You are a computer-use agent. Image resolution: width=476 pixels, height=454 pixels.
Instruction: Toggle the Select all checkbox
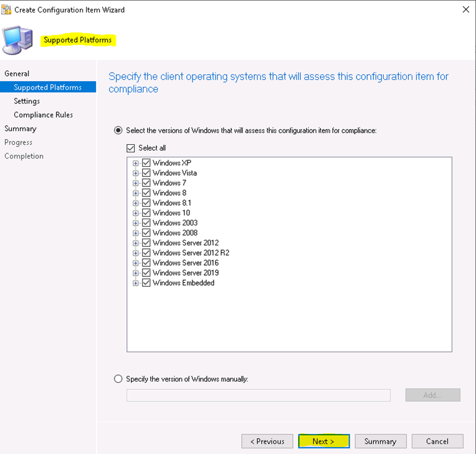click(131, 148)
